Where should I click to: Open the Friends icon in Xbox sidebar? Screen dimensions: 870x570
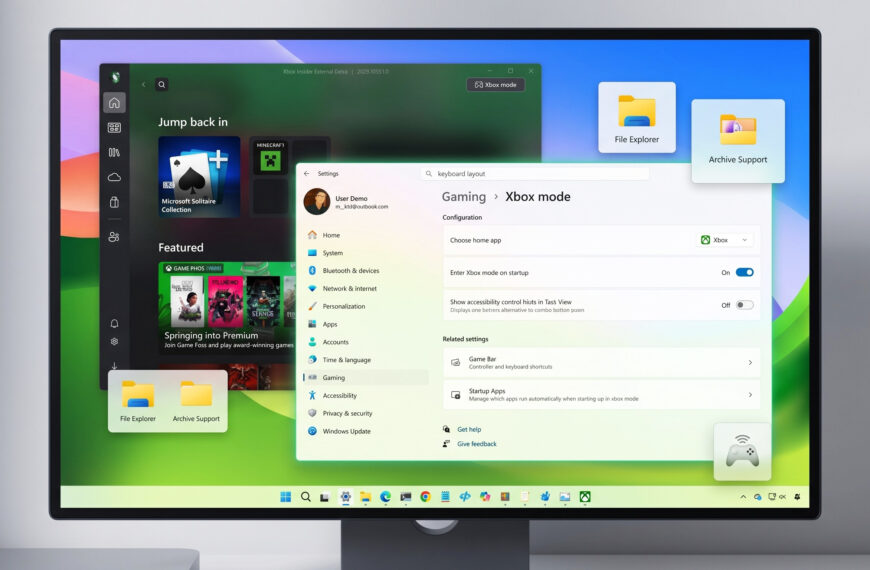tap(114, 237)
